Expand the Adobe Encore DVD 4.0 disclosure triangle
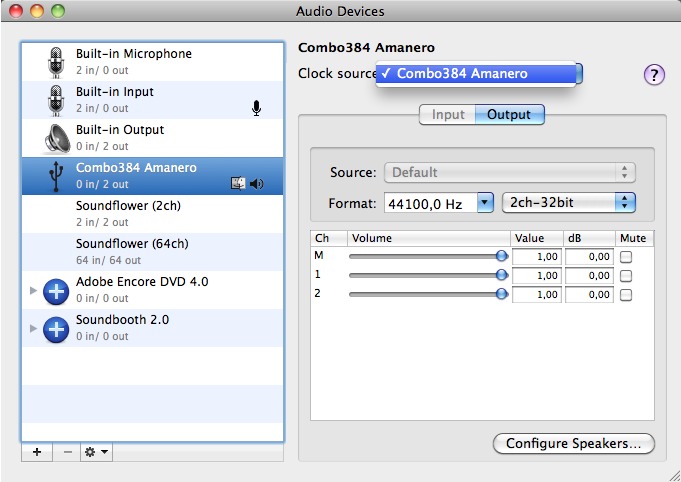Screen dimensions: 681x482 (x=33, y=290)
